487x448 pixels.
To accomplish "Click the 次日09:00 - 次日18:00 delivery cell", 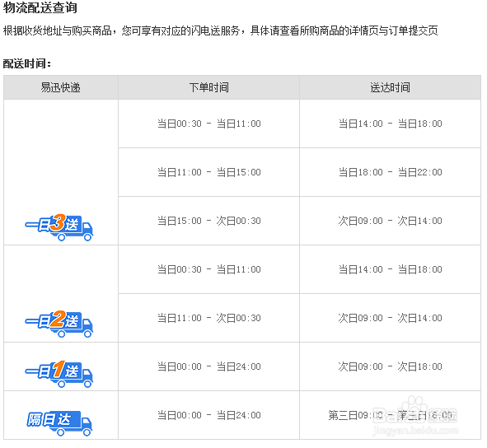I will (390, 366).
